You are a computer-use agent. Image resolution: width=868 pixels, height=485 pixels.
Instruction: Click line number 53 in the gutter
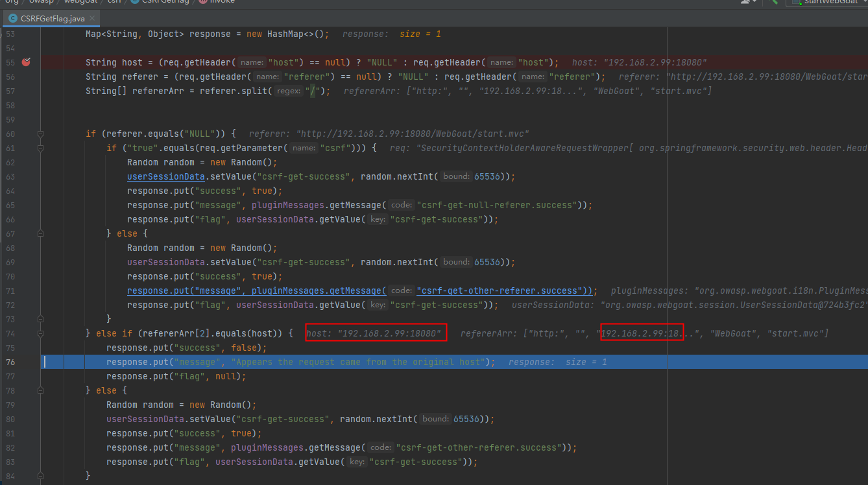10,34
